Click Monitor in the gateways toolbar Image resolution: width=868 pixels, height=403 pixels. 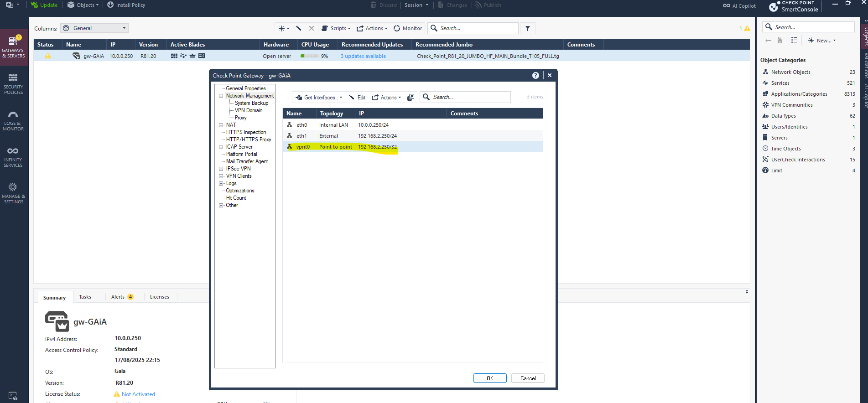click(408, 28)
